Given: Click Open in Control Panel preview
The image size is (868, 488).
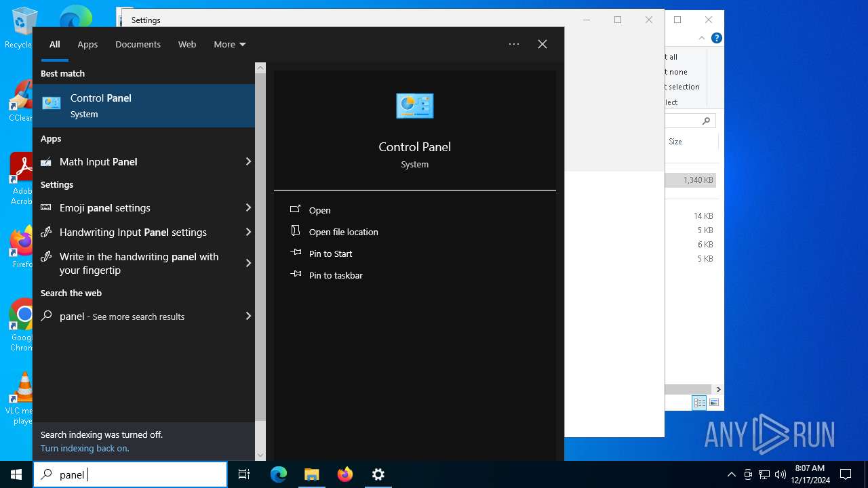Looking at the screenshot, I should (320, 210).
